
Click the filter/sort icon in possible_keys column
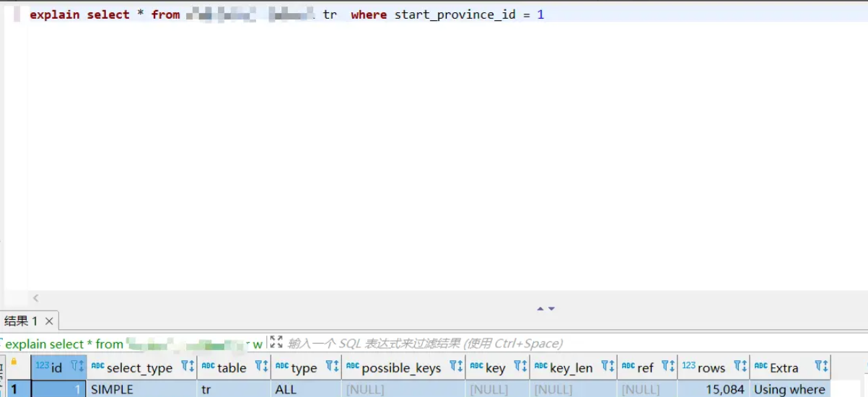456,367
